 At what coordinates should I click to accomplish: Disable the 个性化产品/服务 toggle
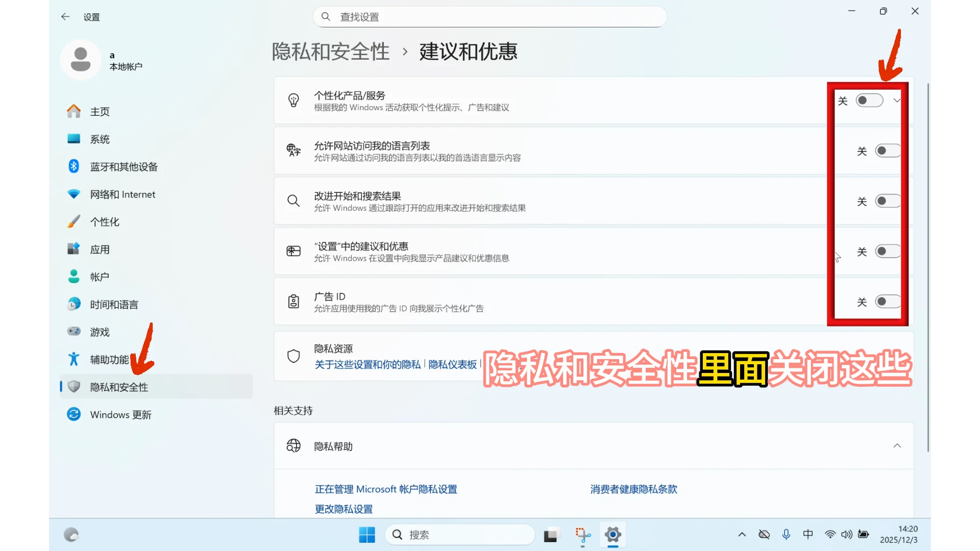click(869, 100)
